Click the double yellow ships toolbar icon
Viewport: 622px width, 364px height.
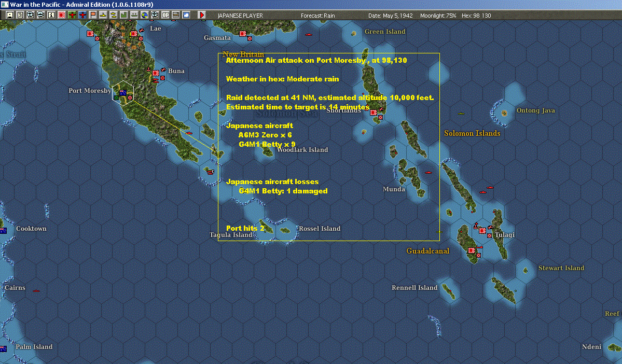[x=114, y=15]
